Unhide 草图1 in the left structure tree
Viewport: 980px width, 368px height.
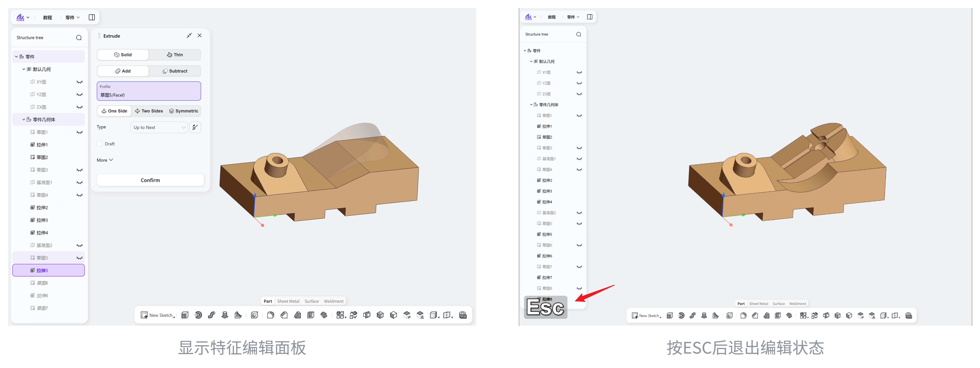[x=80, y=132]
